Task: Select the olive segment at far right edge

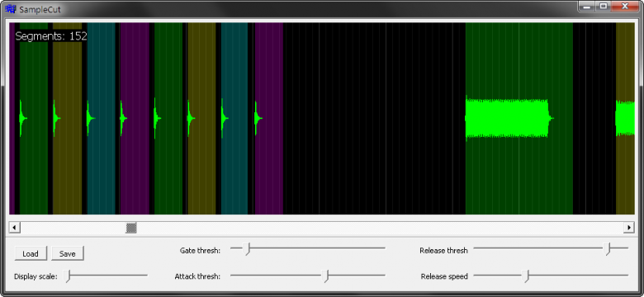Action: click(x=625, y=119)
